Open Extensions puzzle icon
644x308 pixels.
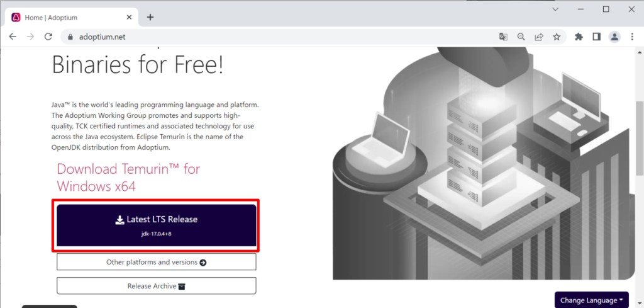tap(579, 37)
